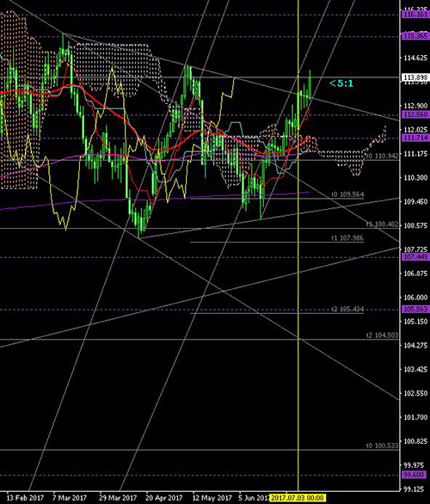Select the t0 109.564 level label
Image resolution: width=430 pixels, height=504 pixels.
pyautogui.click(x=347, y=194)
